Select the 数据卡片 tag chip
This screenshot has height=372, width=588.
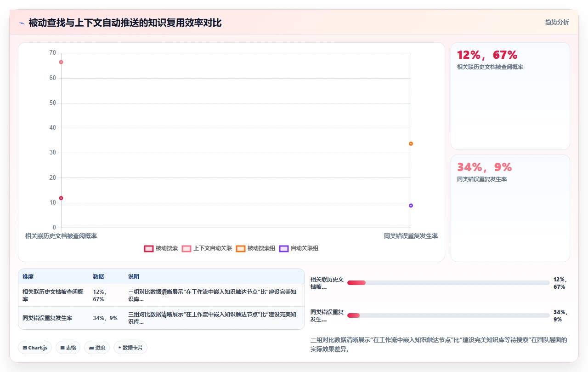[x=130, y=348]
